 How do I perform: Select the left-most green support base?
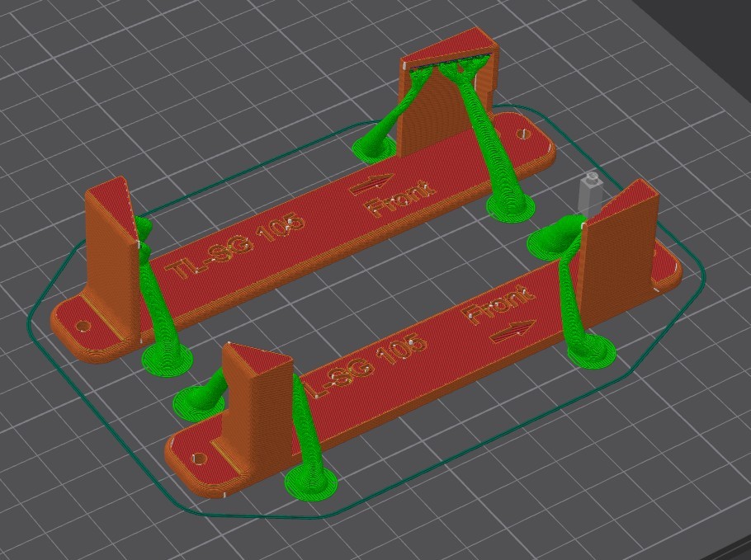click(167, 358)
